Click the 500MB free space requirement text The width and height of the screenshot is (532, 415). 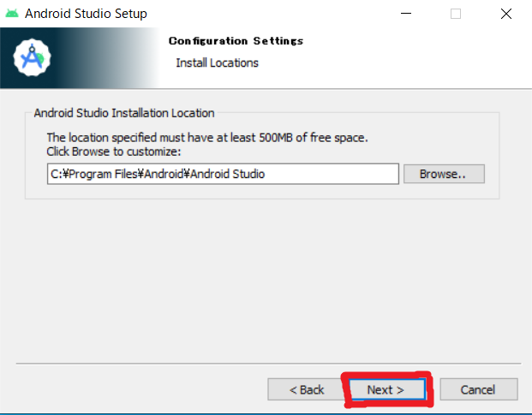pyautogui.click(x=207, y=138)
